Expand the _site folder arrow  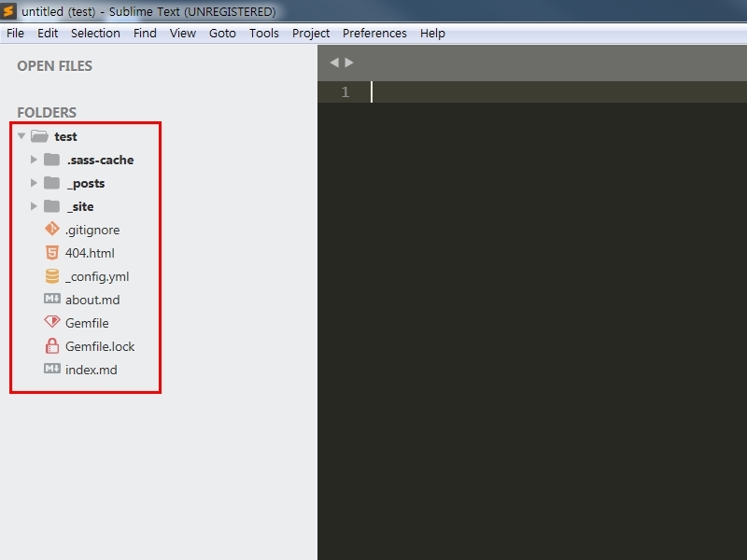(x=35, y=206)
